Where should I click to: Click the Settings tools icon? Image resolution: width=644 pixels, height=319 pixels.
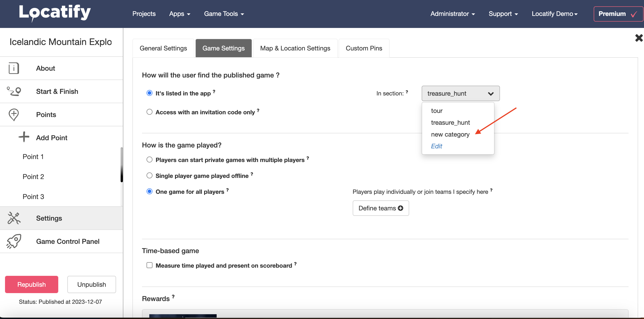click(x=14, y=218)
